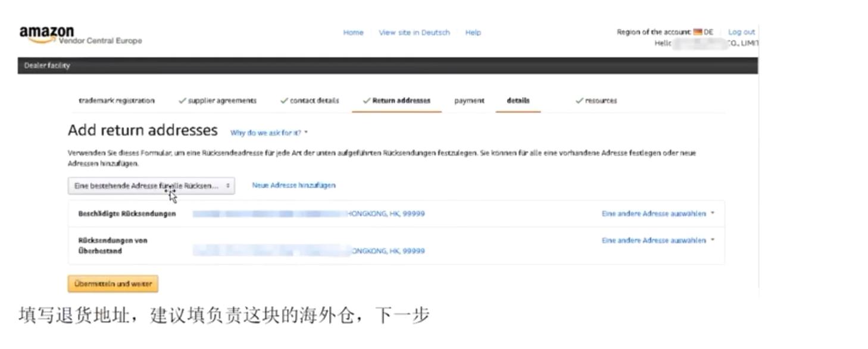The image size is (868, 349).
Task: Open the existing address selection combo box
Action: [152, 185]
